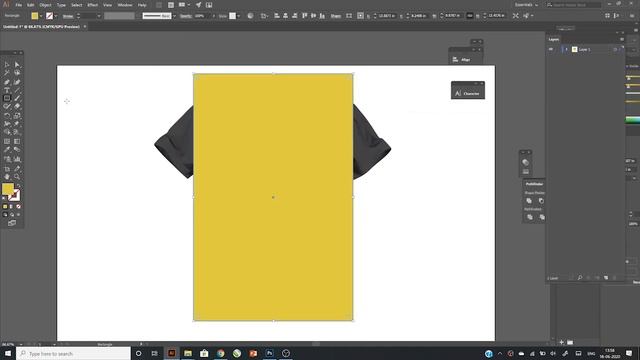640x360 pixels.
Task: Select the Scale tool
Action: pos(17,116)
